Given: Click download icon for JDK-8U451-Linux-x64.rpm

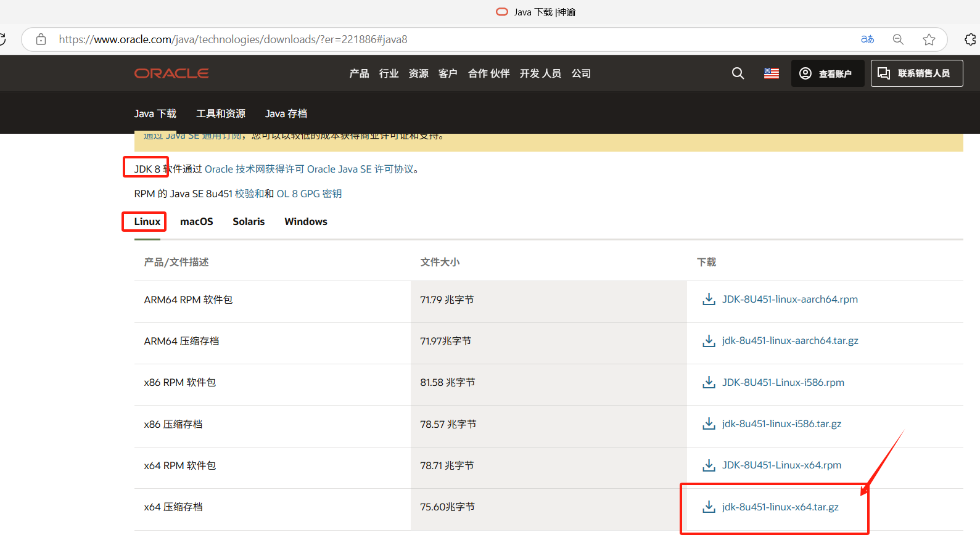Looking at the screenshot, I should click(x=709, y=465).
